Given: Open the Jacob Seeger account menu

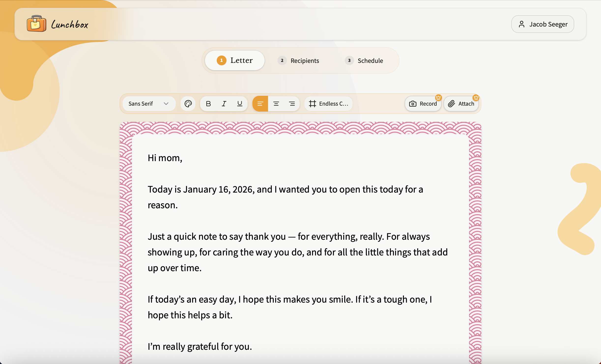Looking at the screenshot, I should tap(542, 24).
